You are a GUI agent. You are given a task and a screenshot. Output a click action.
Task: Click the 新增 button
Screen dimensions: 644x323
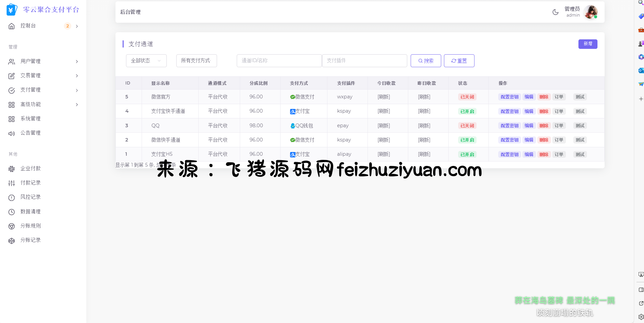coord(588,44)
